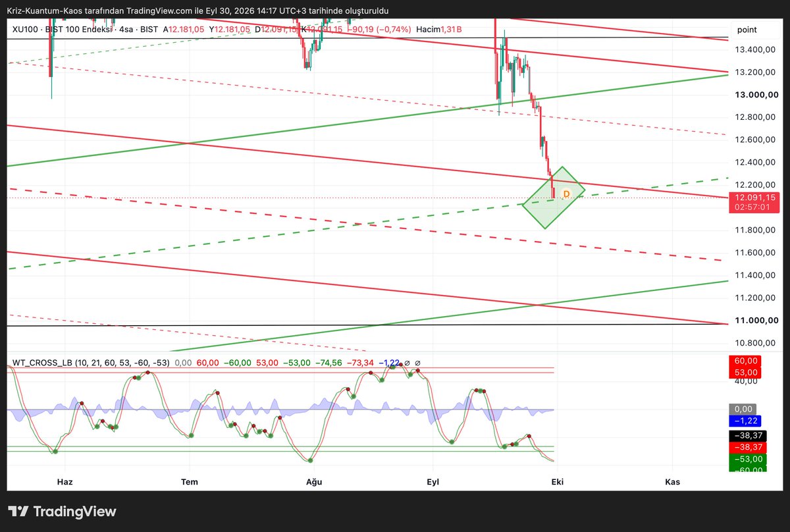This screenshot has width=790, height=532.
Task: Click the 'point' price scale unit label
Action: point(747,30)
